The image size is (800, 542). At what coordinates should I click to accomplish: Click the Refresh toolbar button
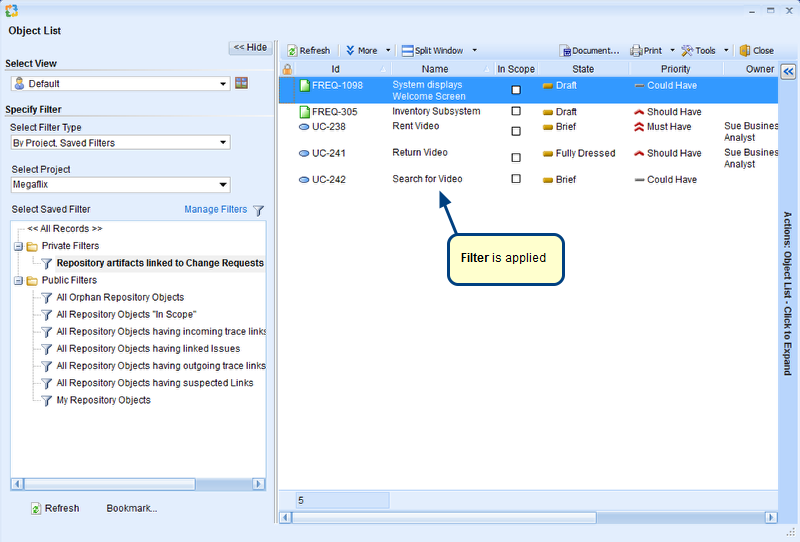point(307,50)
